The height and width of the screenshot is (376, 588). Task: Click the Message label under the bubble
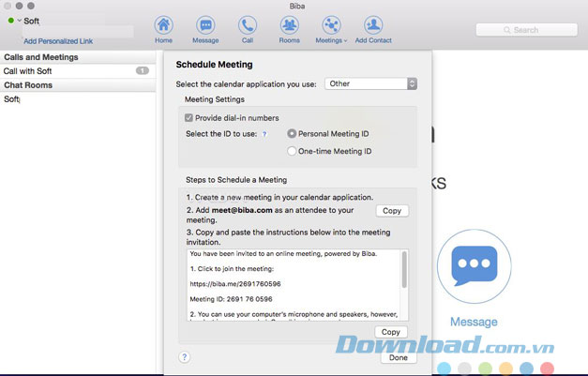point(474,322)
